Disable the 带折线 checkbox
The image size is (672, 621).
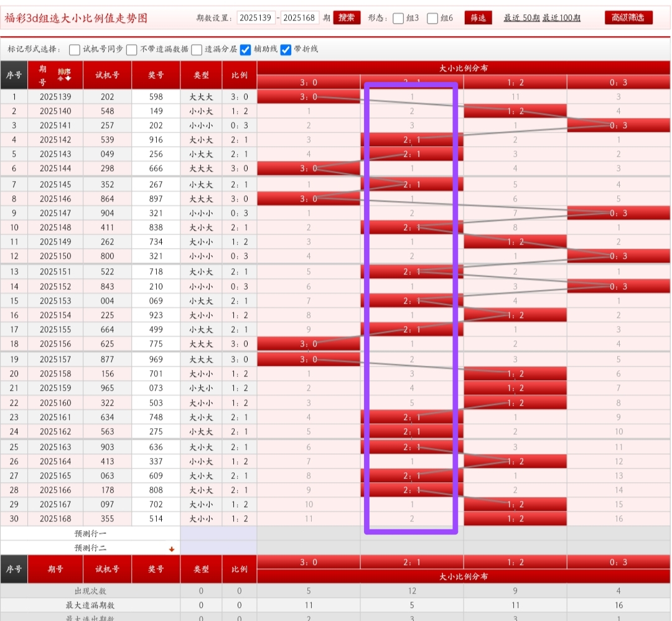[x=286, y=50]
